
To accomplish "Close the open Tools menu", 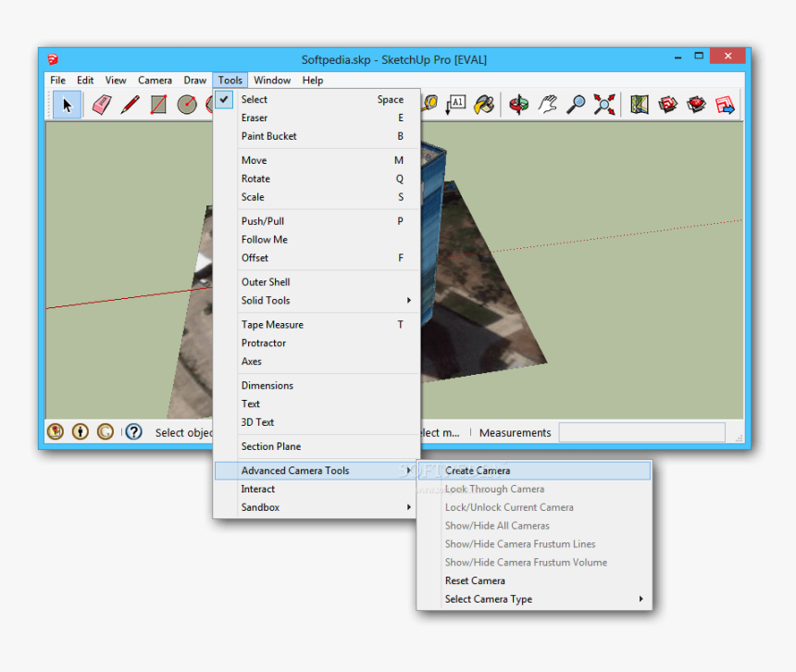I will click(230, 81).
